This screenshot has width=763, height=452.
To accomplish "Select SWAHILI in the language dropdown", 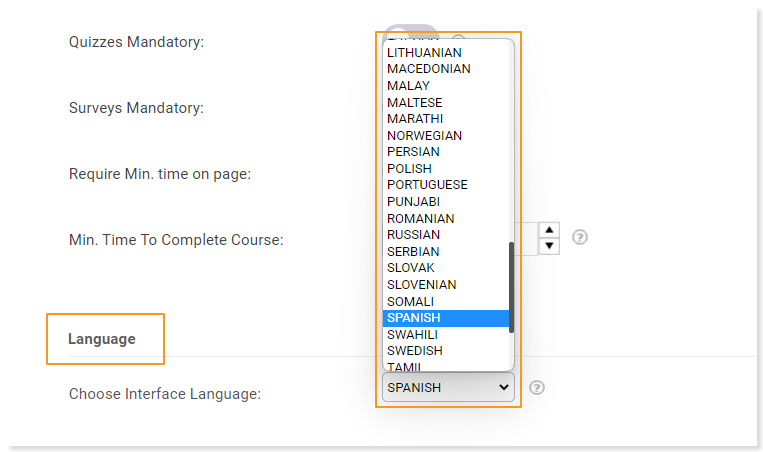I will pos(446,335).
